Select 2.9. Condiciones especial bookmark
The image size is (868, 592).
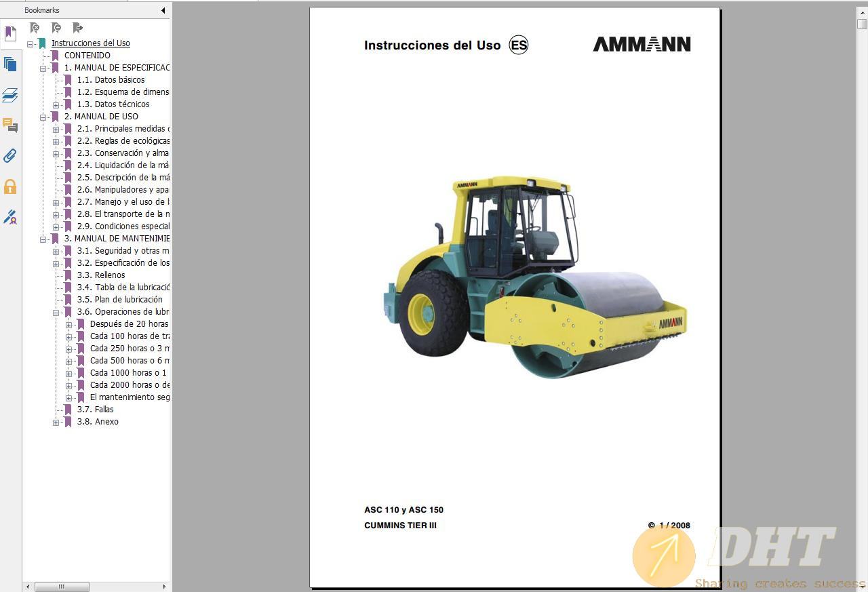tap(123, 226)
